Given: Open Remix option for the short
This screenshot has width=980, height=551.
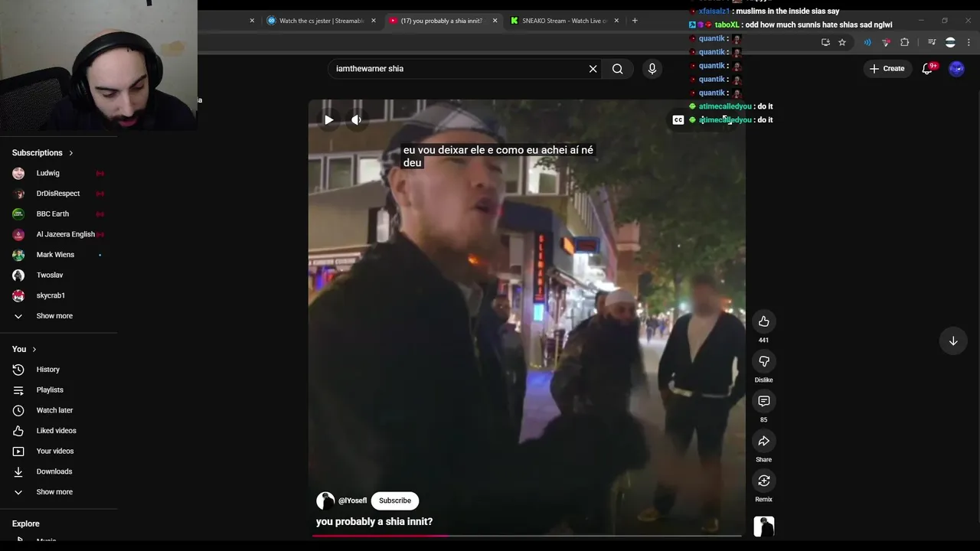Looking at the screenshot, I should click(763, 481).
